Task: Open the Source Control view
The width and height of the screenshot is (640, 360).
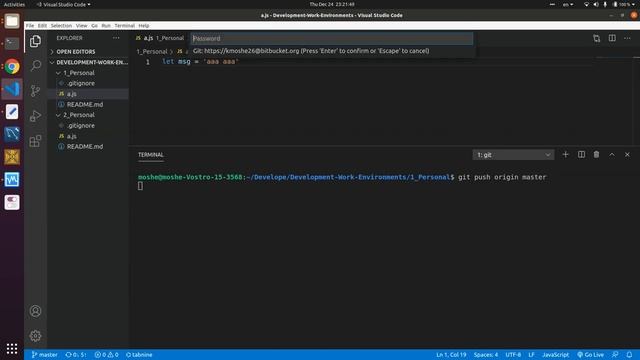Action: click(36, 91)
